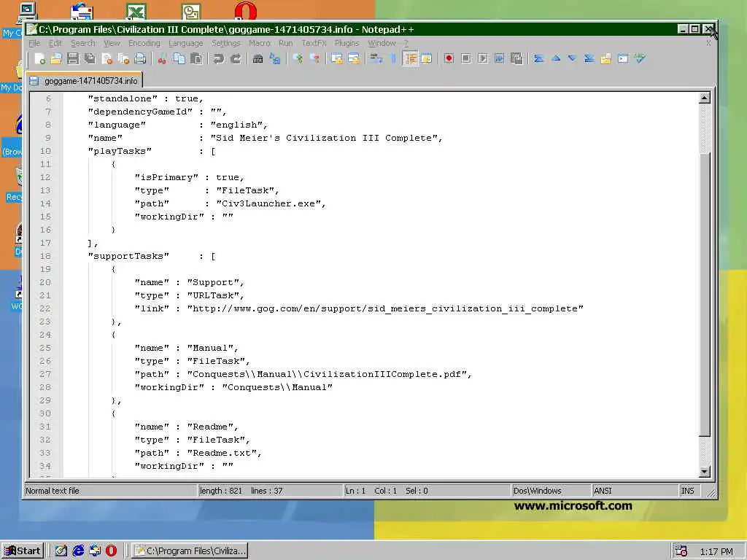Click the Close document toolbar icon
The image size is (747, 560).
click(107, 58)
